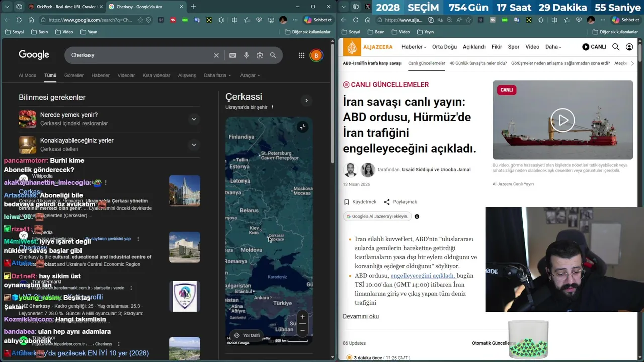This screenshot has height=362, width=644.
Task: Click Google search magnifier button
Action: [273, 55]
